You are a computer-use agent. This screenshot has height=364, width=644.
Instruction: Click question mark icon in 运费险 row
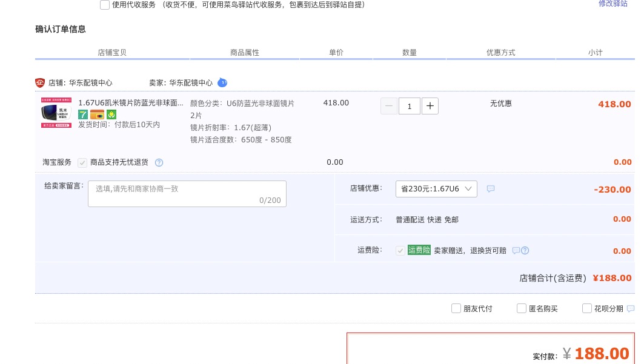tap(525, 250)
